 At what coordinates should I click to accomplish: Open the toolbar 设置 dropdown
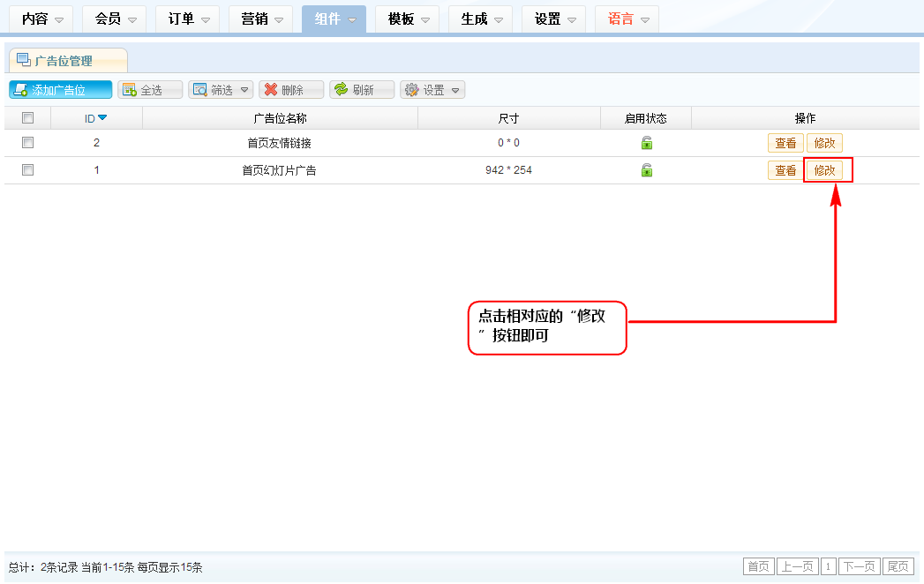(433, 90)
